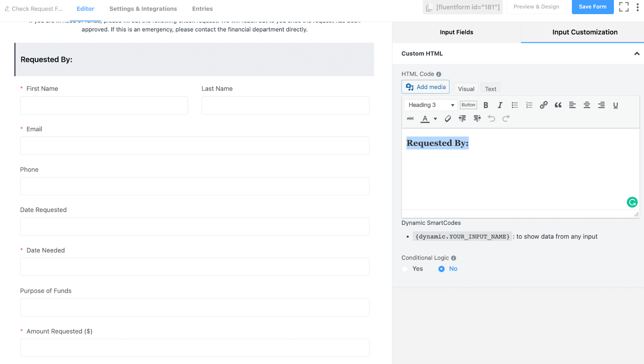The width and height of the screenshot is (644, 364).
Task: Open the Grammarly widget in editor
Action: [632, 202]
